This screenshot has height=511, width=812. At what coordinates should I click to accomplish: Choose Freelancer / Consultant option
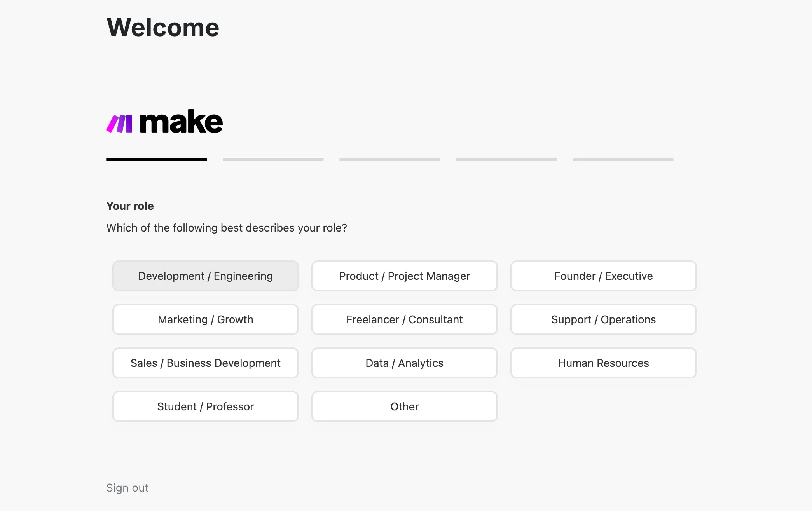click(405, 319)
